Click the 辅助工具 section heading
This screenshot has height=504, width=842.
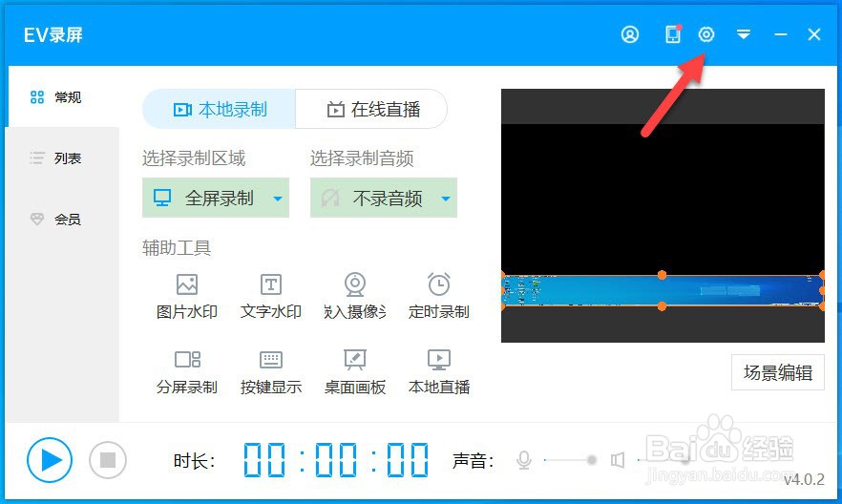click(x=177, y=248)
